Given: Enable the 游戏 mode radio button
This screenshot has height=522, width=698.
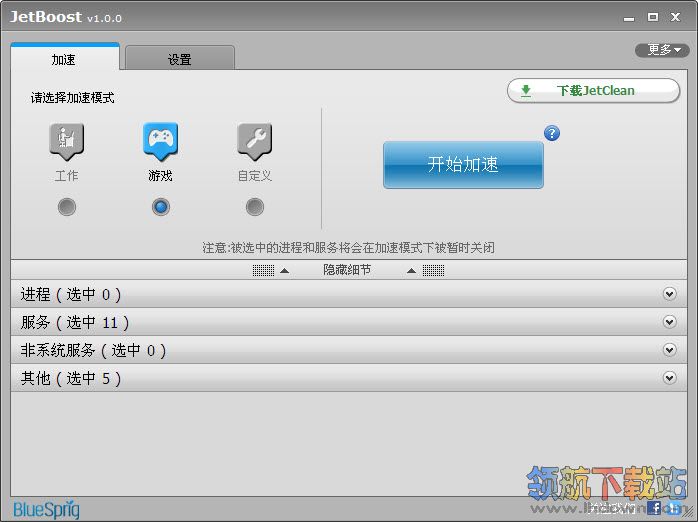Looking at the screenshot, I should coord(161,207).
